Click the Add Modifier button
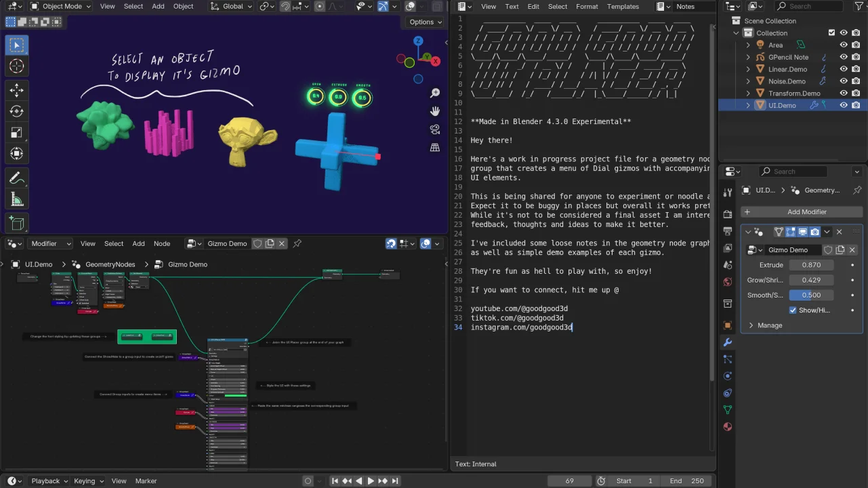 (x=801, y=211)
